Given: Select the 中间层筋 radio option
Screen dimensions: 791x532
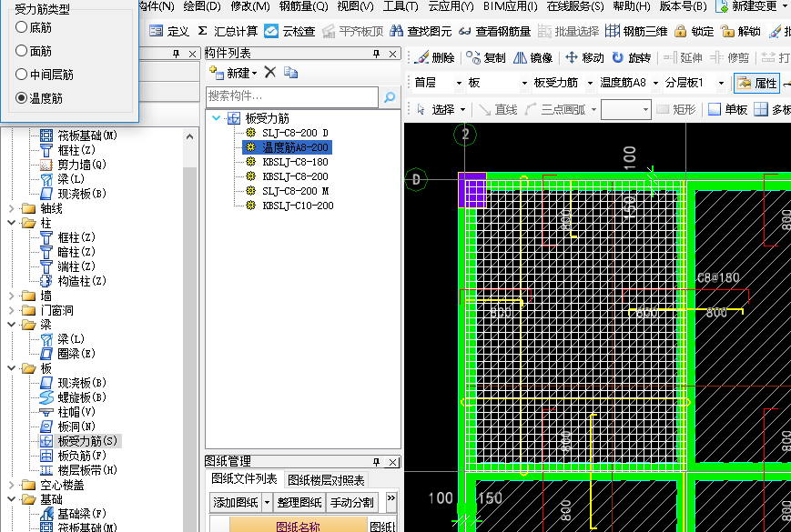Looking at the screenshot, I should [x=21, y=75].
